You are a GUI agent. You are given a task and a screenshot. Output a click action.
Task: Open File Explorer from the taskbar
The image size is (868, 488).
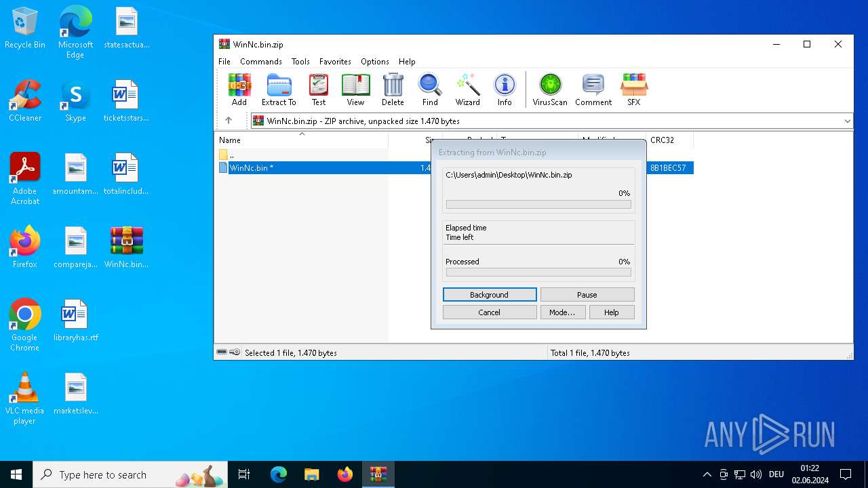click(312, 474)
